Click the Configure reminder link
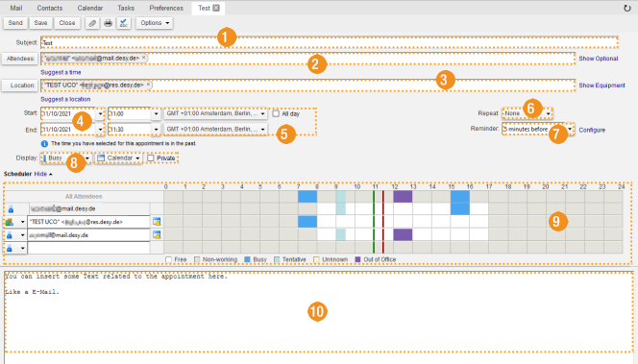This screenshot has height=364, width=638. pos(592,131)
